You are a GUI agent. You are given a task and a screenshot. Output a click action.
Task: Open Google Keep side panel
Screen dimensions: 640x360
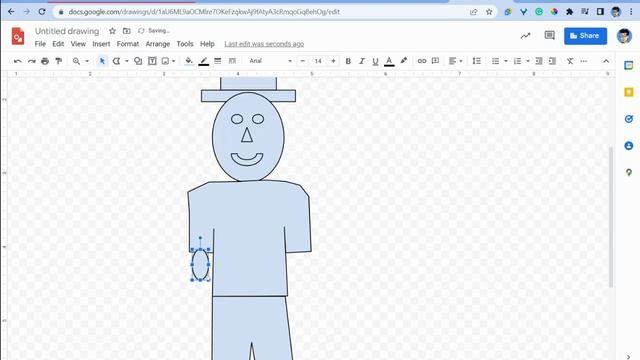[629, 92]
